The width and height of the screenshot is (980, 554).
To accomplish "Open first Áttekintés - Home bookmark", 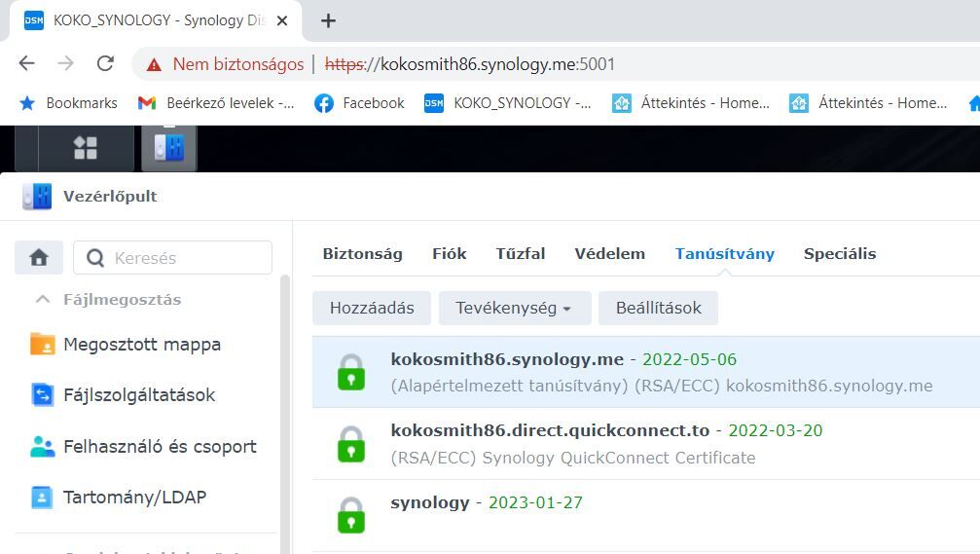I will 691,103.
